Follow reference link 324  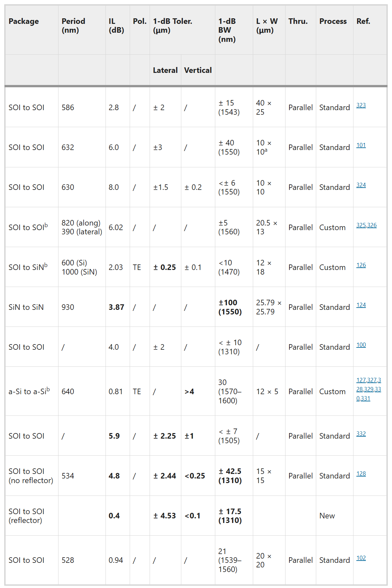pos(361,185)
